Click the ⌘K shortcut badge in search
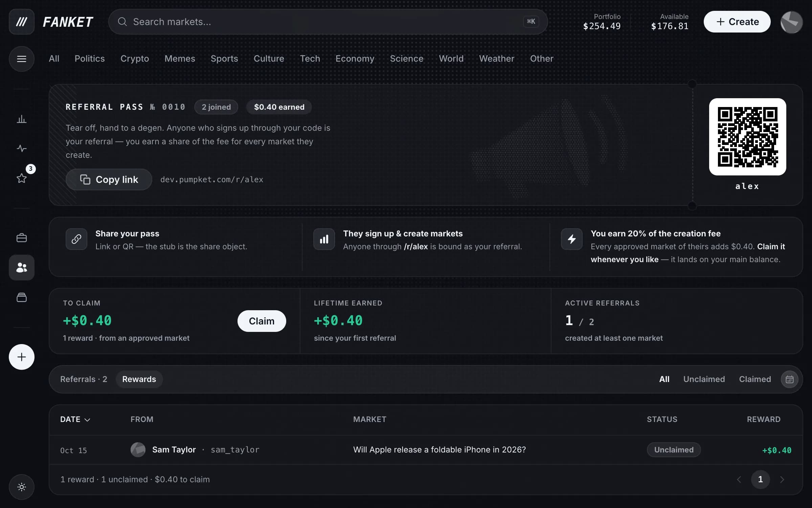Viewport: 812px width, 508px height. pos(531,22)
